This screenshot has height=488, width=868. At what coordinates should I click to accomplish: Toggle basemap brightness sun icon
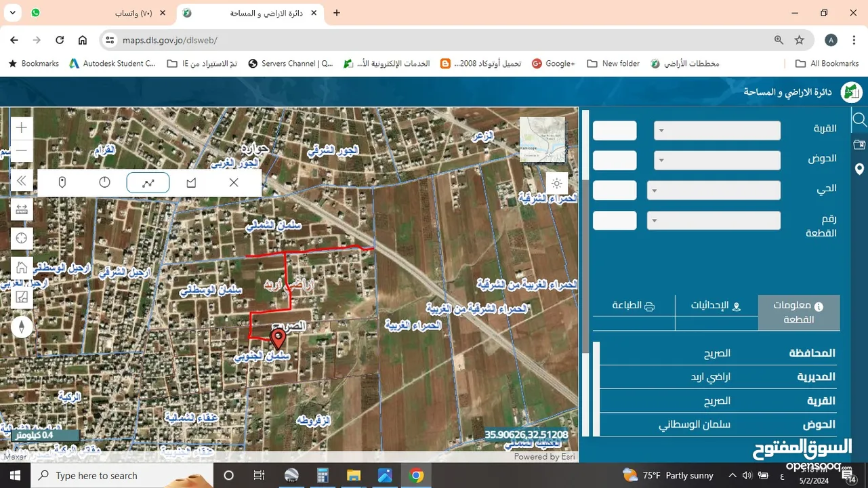point(556,183)
